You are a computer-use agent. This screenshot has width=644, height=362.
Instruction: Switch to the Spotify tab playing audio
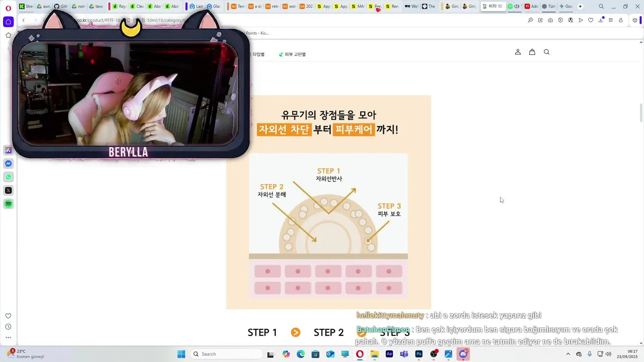point(514,7)
